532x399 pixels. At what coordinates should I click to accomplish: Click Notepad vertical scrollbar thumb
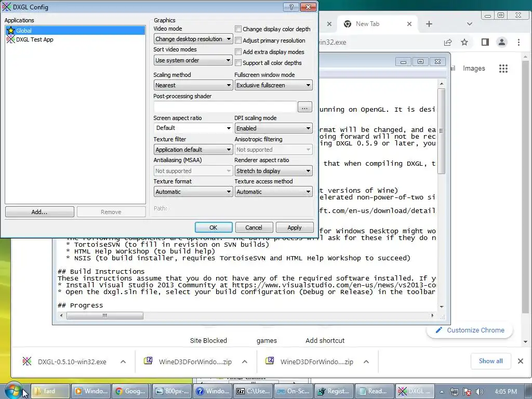(x=442, y=131)
